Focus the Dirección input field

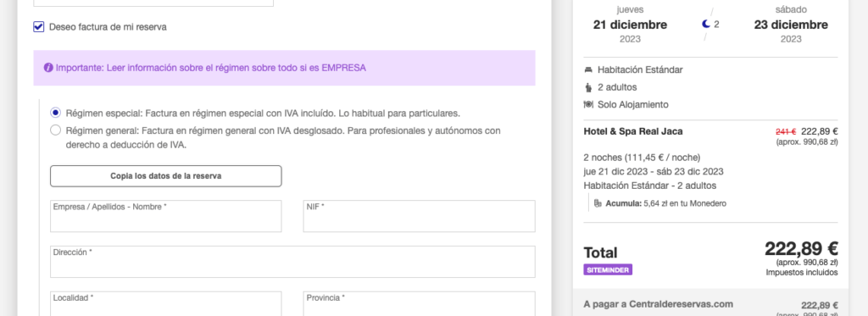[x=292, y=262]
